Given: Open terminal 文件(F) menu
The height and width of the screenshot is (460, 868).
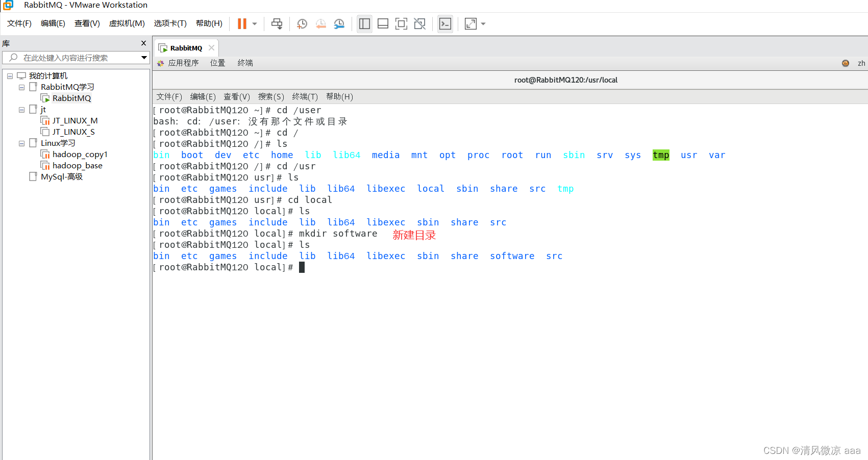Looking at the screenshot, I should click(169, 97).
